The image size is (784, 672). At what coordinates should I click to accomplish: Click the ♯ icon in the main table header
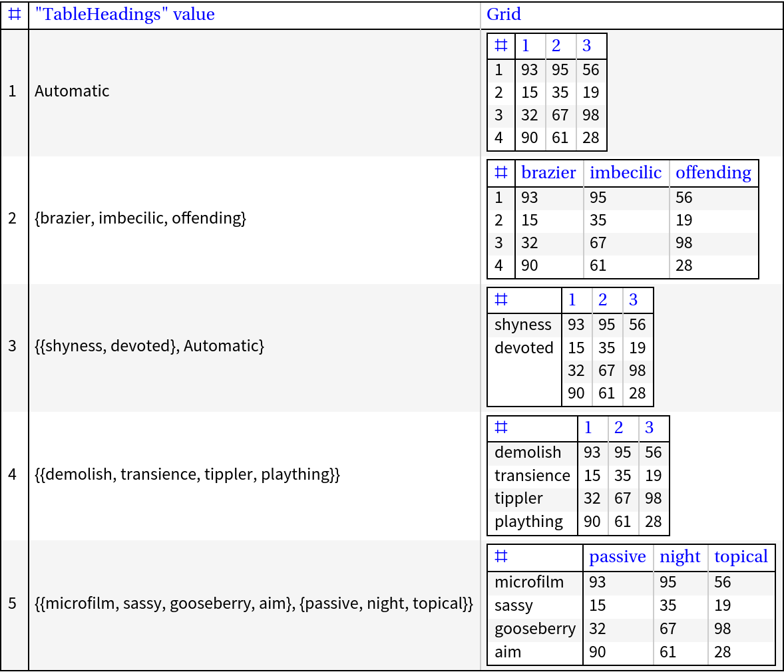click(x=15, y=14)
